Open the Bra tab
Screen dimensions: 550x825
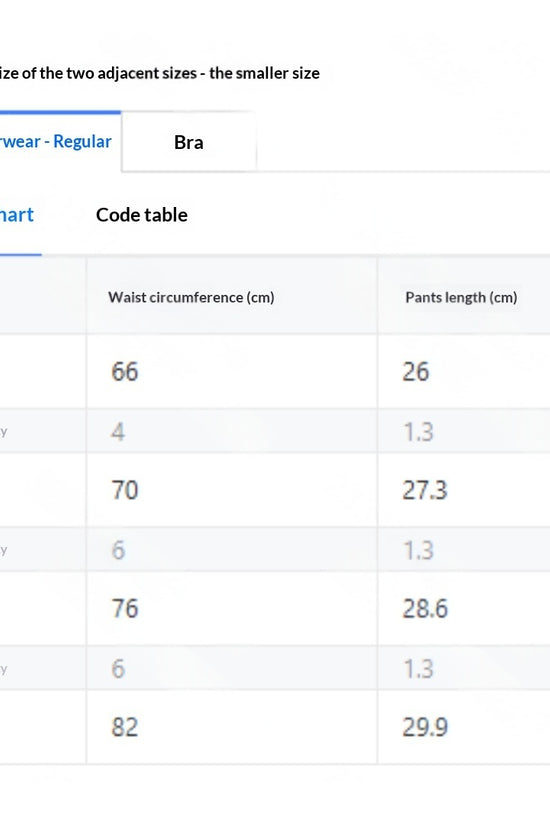189,142
